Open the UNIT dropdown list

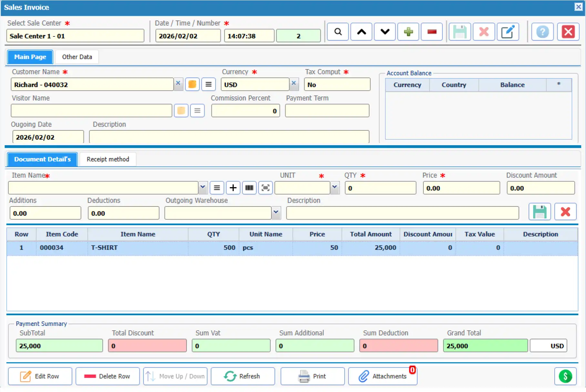(x=335, y=187)
